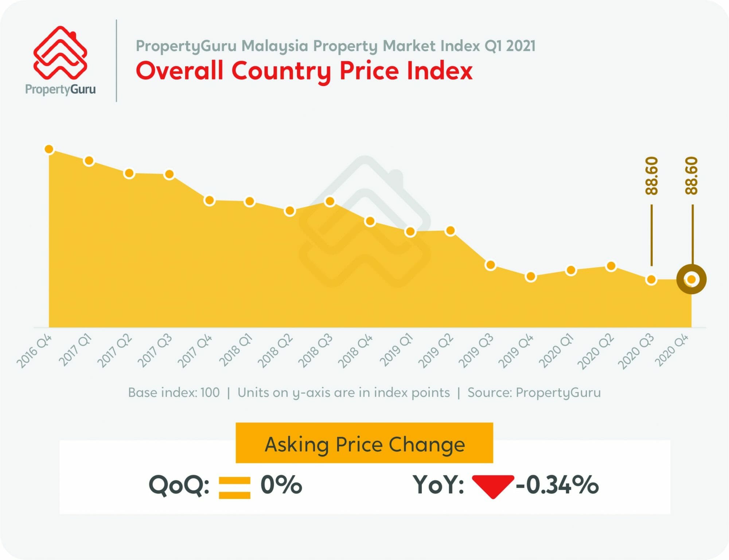Click the 0% QoQ value

tap(281, 485)
